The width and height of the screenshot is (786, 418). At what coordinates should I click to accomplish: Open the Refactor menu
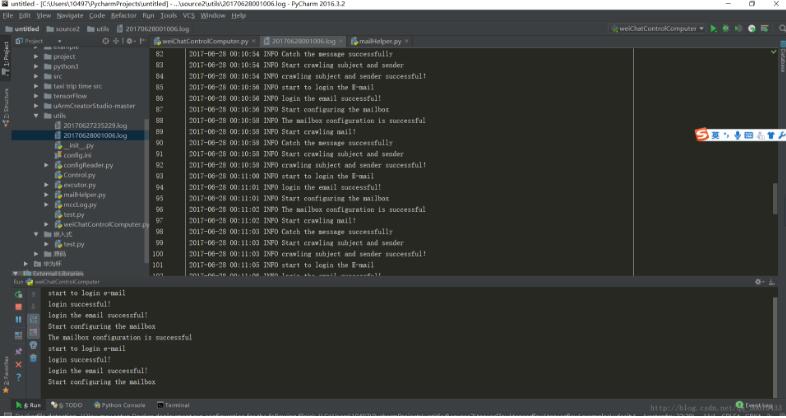coord(123,16)
